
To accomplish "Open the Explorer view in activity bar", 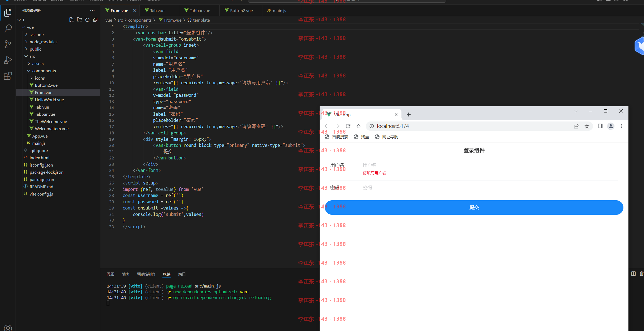I will [8, 12].
